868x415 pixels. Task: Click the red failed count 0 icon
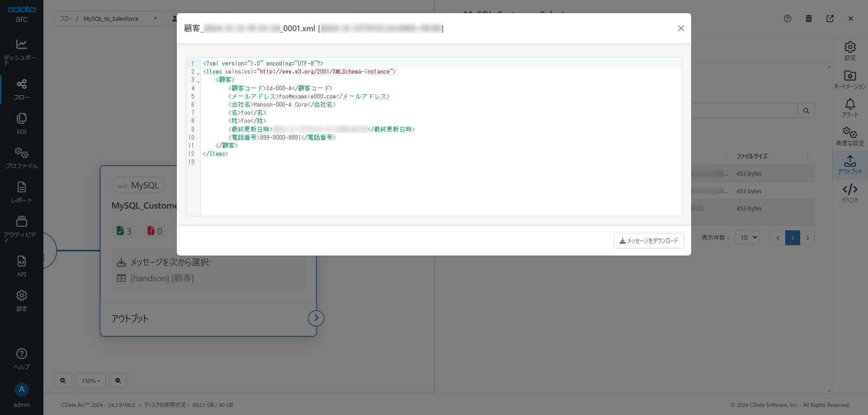click(151, 231)
